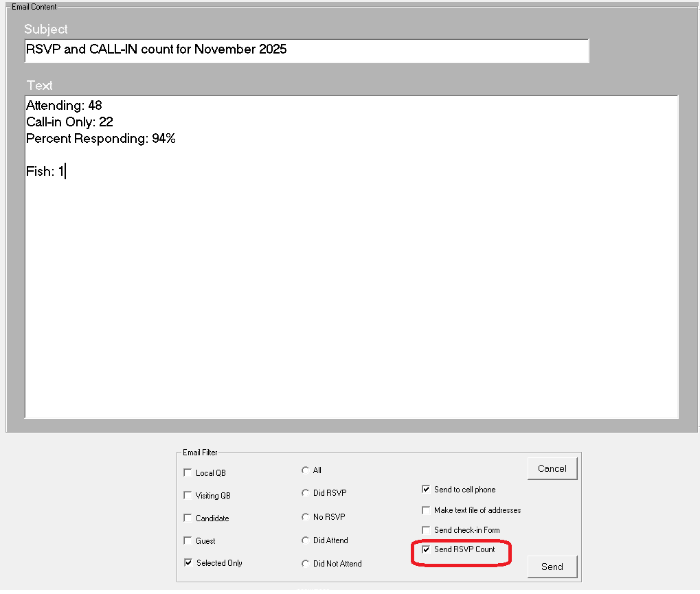Enable the Guest email filter

point(188,541)
